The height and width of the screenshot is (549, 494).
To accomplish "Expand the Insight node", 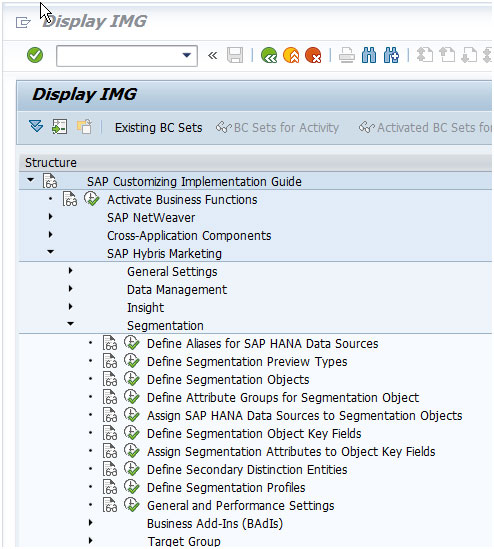I will pos(71,307).
